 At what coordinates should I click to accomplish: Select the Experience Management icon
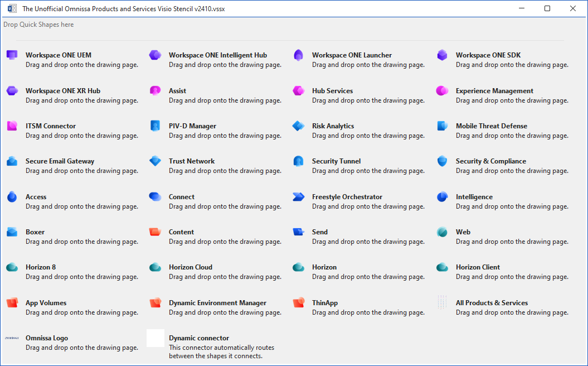[442, 90]
